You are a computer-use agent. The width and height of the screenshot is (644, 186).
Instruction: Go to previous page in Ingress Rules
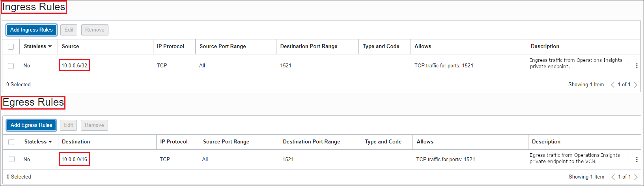612,85
